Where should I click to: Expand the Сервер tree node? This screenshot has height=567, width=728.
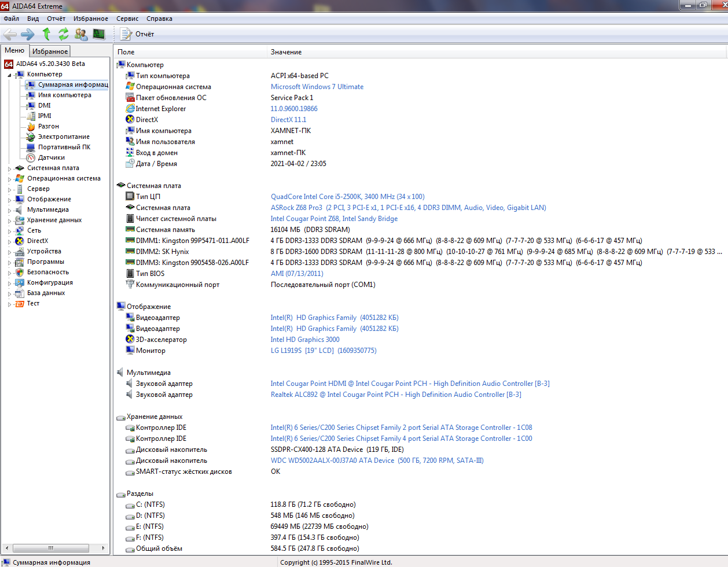point(9,189)
